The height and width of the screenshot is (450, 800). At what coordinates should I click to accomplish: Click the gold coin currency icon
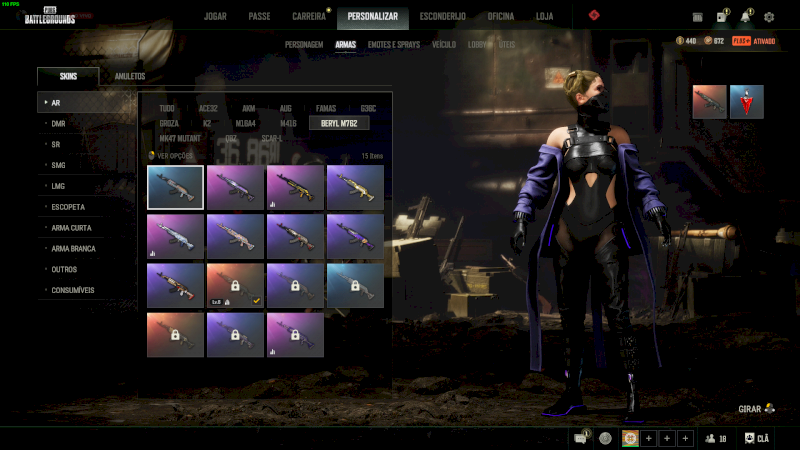(680, 40)
